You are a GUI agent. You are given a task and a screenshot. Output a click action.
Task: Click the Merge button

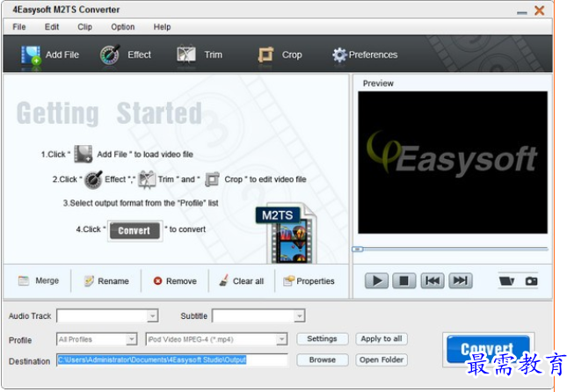(39, 281)
